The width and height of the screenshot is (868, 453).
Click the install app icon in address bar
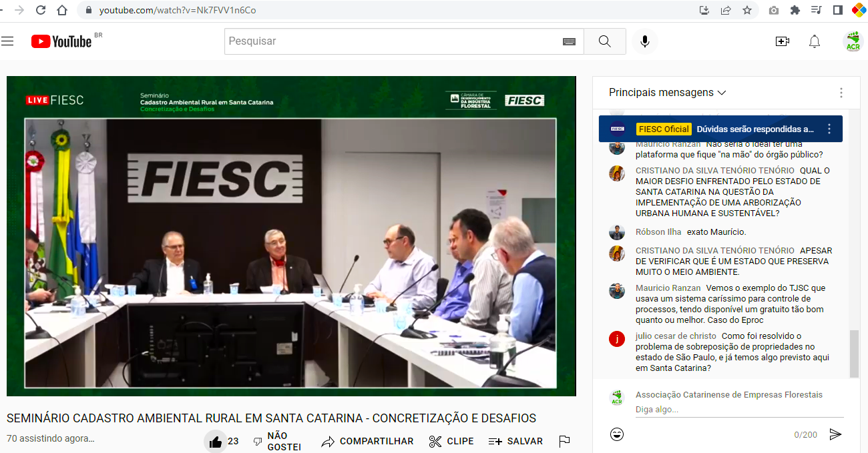704,10
